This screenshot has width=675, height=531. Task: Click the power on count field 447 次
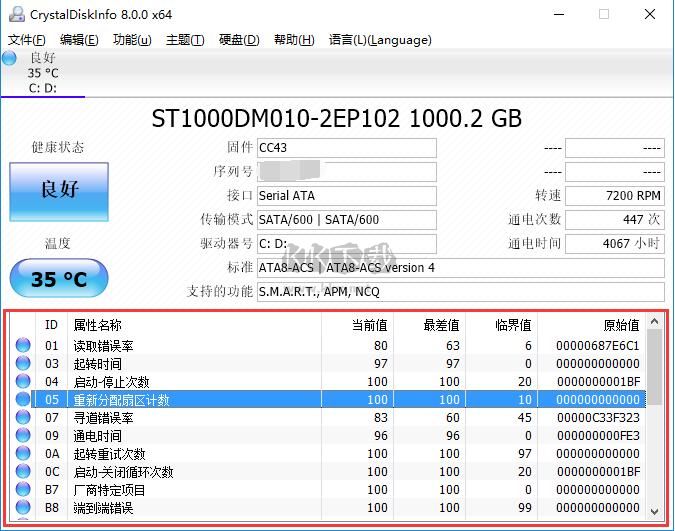pyautogui.click(x=615, y=220)
